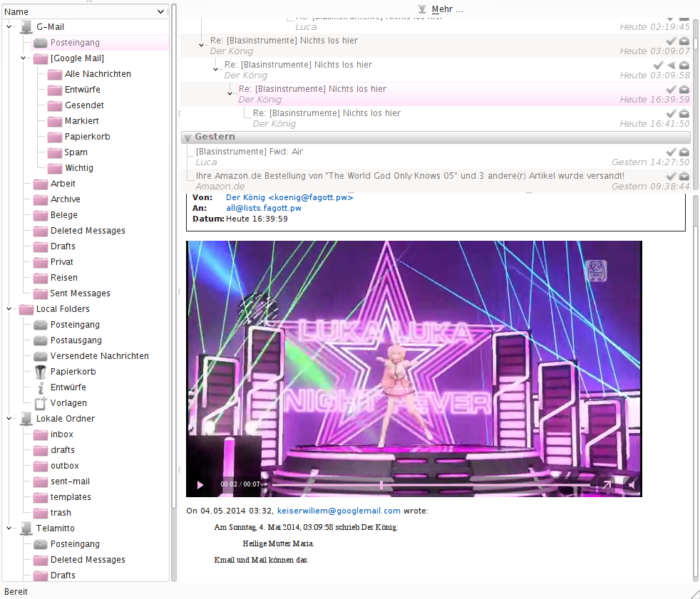Click the Lokale Ordner server icon
The width and height of the screenshot is (700, 599).
coord(26,419)
